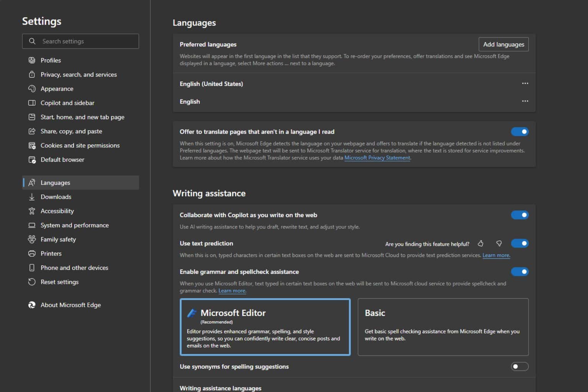Click the Profiles icon in sidebar
This screenshot has height=392, width=588.
32,60
